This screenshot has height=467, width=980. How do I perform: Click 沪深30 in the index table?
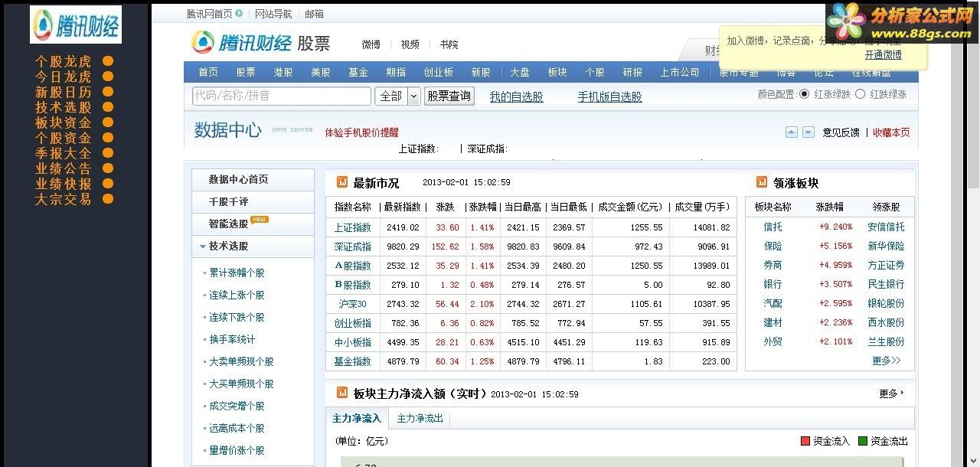353,304
